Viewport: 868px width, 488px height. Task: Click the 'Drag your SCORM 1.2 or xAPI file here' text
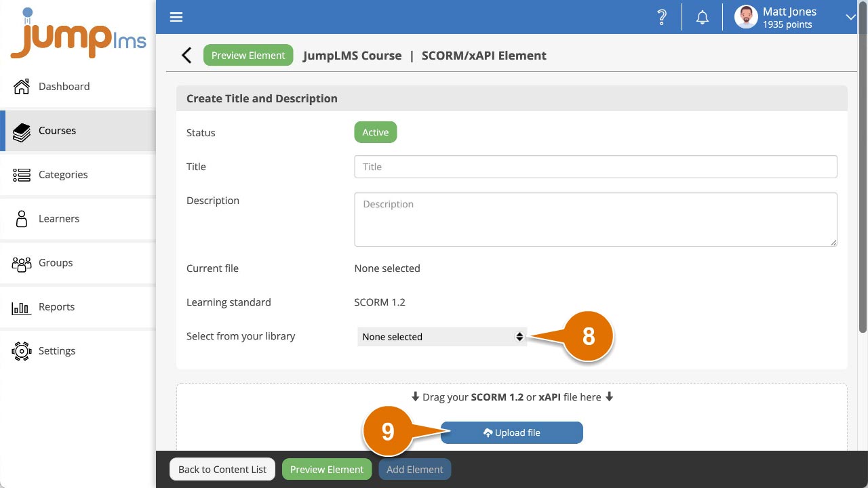point(512,397)
